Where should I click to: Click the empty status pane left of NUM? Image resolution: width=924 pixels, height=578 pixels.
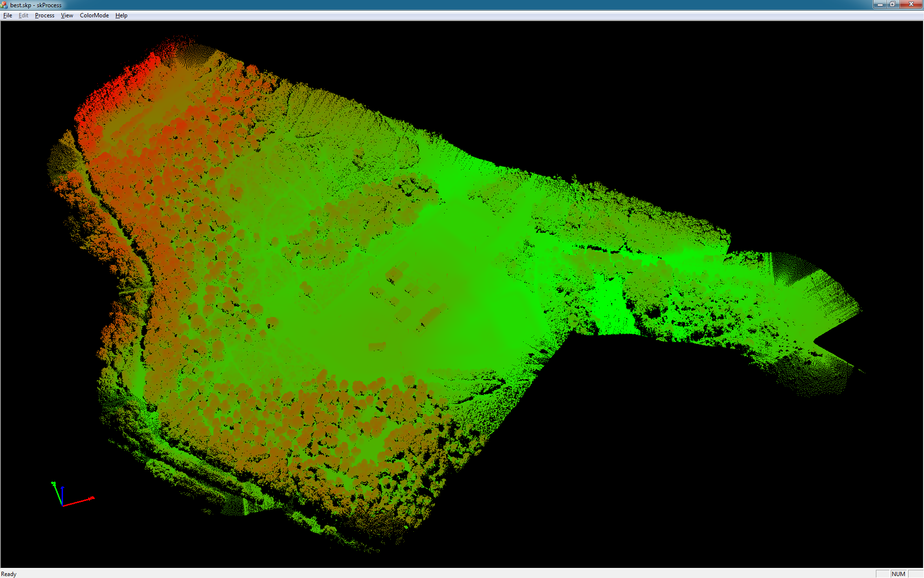coord(883,574)
